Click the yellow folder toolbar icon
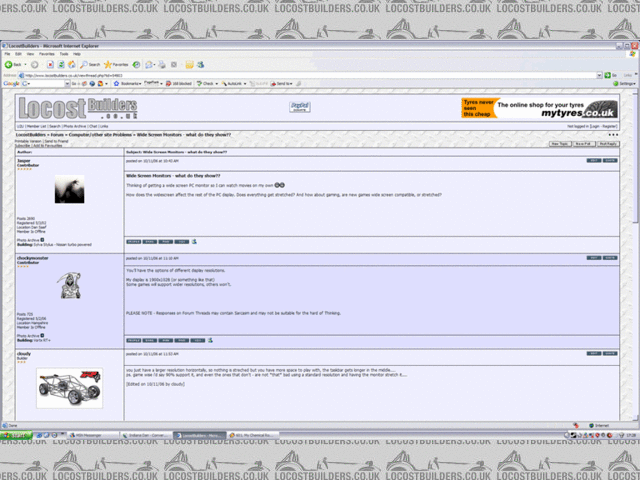Image resolution: width=640 pixels, height=480 pixels. pyautogui.click(x=189, y=64)
